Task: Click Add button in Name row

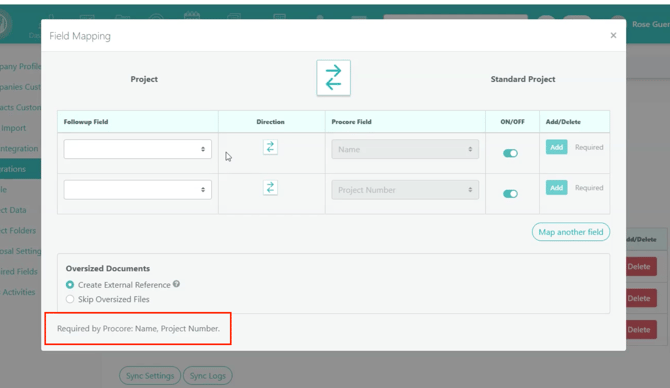Action: [x=556, y=147]
